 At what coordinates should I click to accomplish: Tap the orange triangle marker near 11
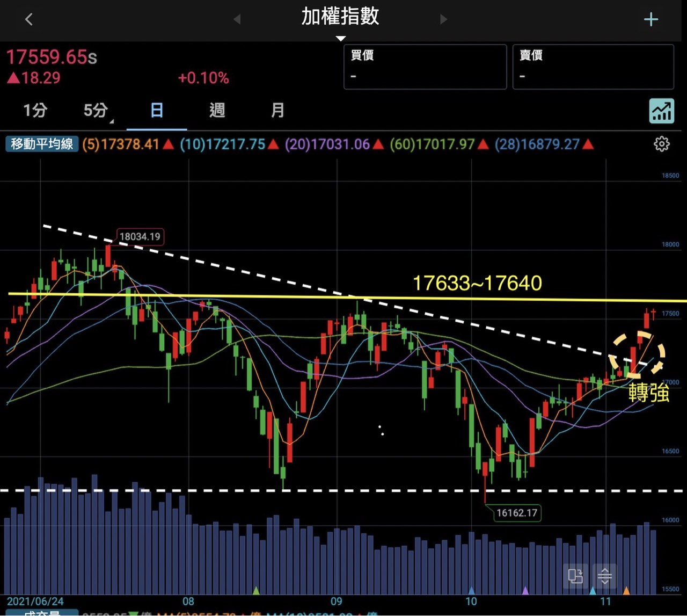[x=626, y=591]
